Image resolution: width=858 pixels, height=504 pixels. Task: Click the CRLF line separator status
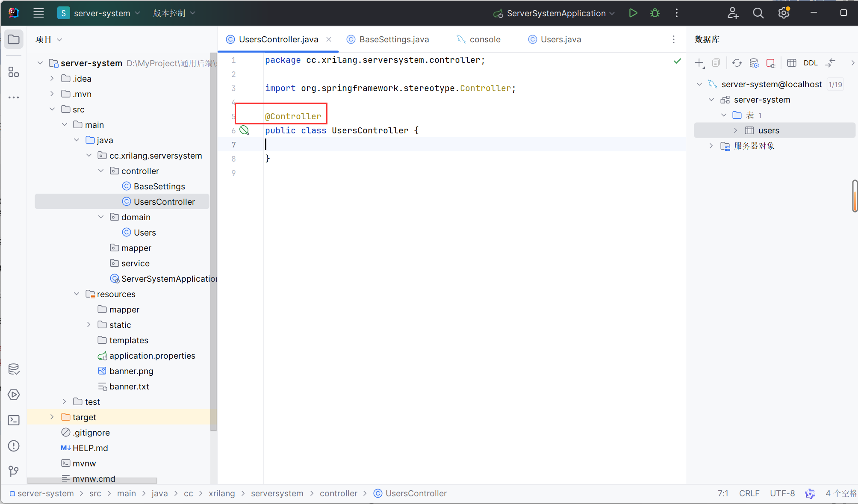pos(749,494)
